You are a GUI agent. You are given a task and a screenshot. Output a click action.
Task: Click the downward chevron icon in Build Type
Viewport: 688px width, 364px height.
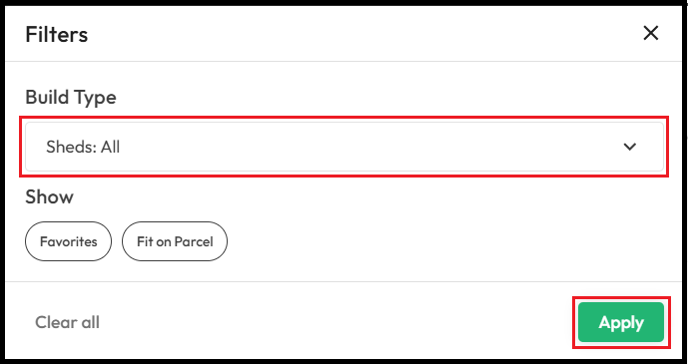tap(630, 147)
